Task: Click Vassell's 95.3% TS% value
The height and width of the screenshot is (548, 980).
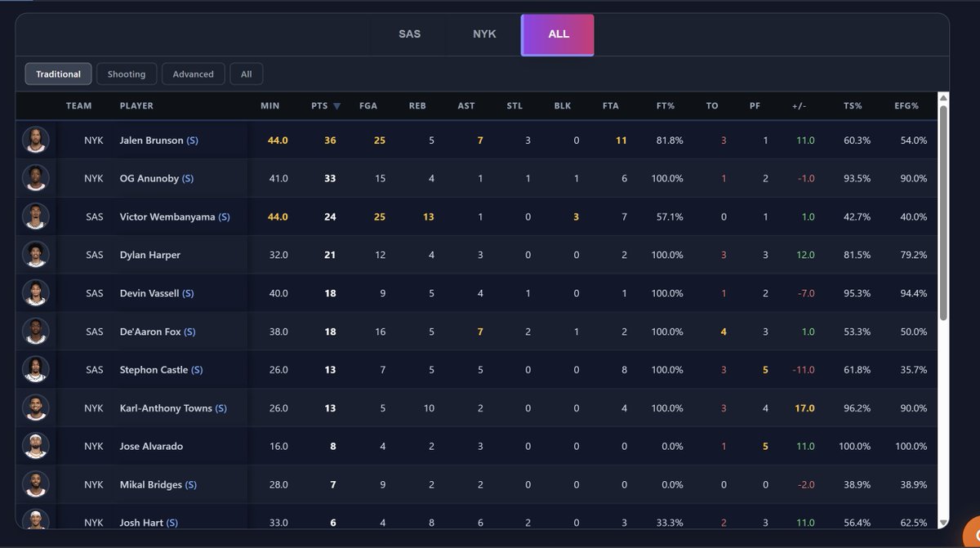Action: point(857,294)
